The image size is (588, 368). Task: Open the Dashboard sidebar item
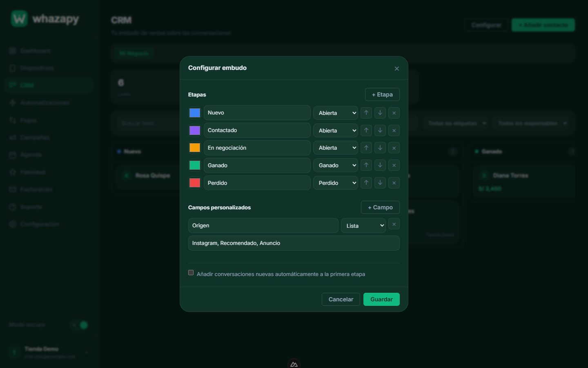click(x=49, y=51)
